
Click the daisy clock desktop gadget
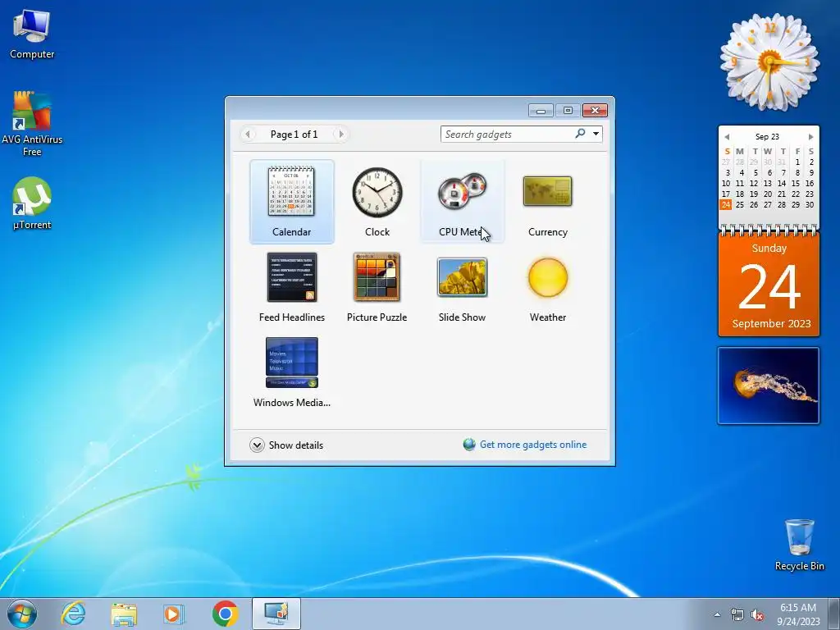click(769, 62)
